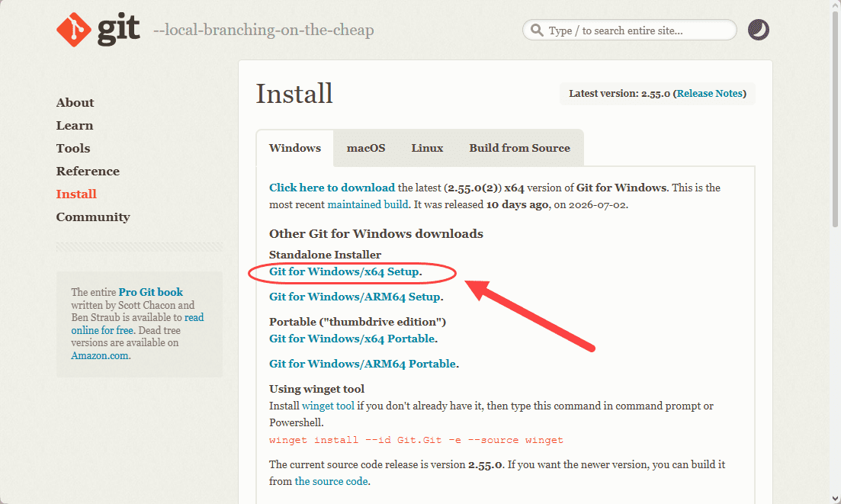The width and height of the screenshot is (841, 504).
Task: Open the Pro Git book link
Action: [151, 292]
